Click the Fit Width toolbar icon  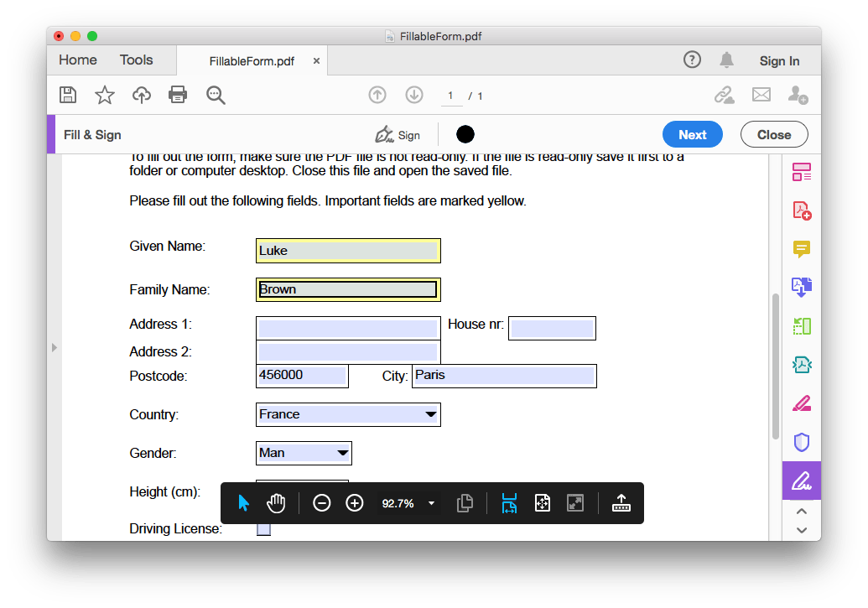tap(509, 502)
